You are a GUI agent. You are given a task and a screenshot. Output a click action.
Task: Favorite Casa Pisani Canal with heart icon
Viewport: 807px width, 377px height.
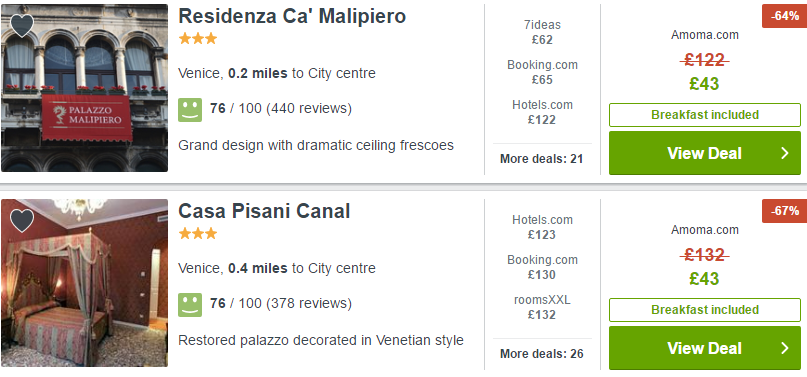click(22, 220)
